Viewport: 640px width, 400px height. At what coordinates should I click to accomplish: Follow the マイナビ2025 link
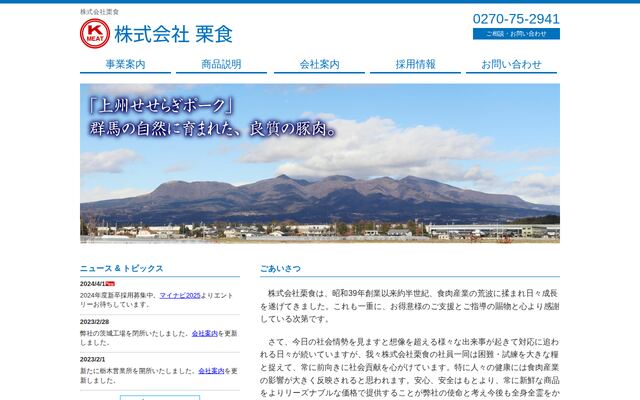click(x=180, y=296)
